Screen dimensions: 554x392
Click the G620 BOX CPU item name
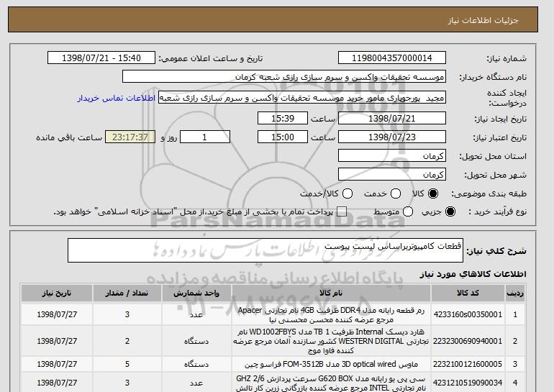coord(331,383)
